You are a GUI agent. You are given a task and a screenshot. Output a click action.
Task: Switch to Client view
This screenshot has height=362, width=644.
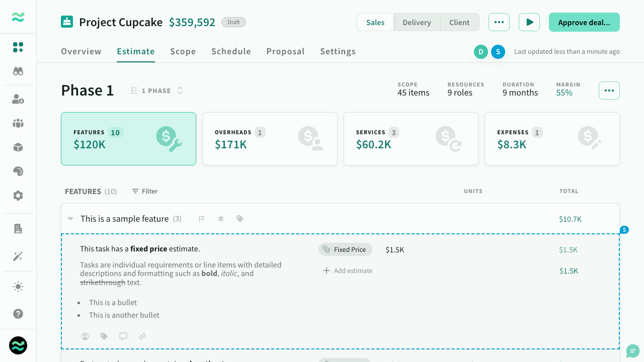point(459,22)
